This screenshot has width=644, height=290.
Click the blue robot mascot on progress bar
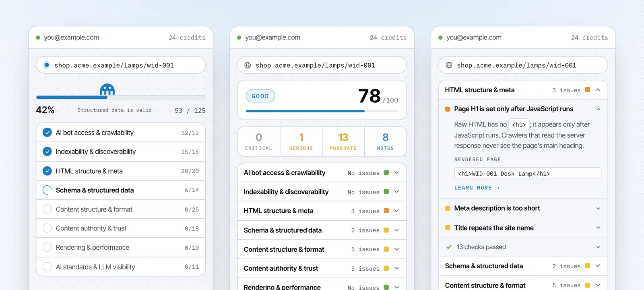pos(107,90)
